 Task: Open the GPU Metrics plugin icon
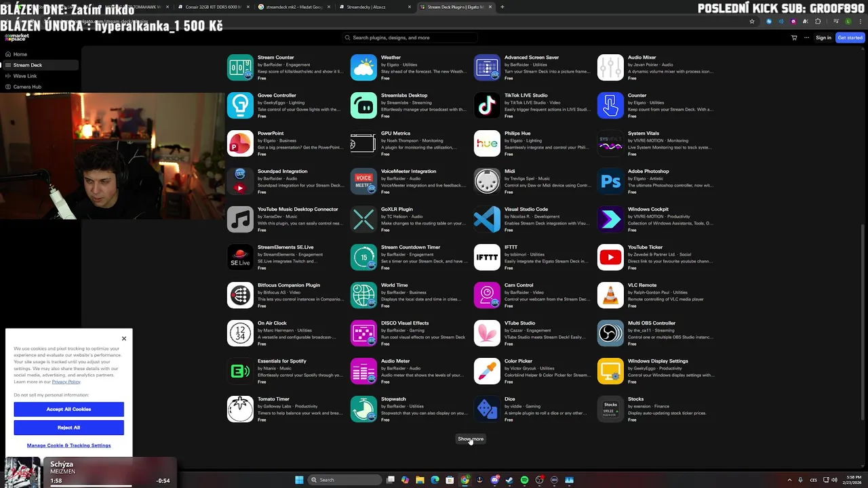click(x=363, y=143)
